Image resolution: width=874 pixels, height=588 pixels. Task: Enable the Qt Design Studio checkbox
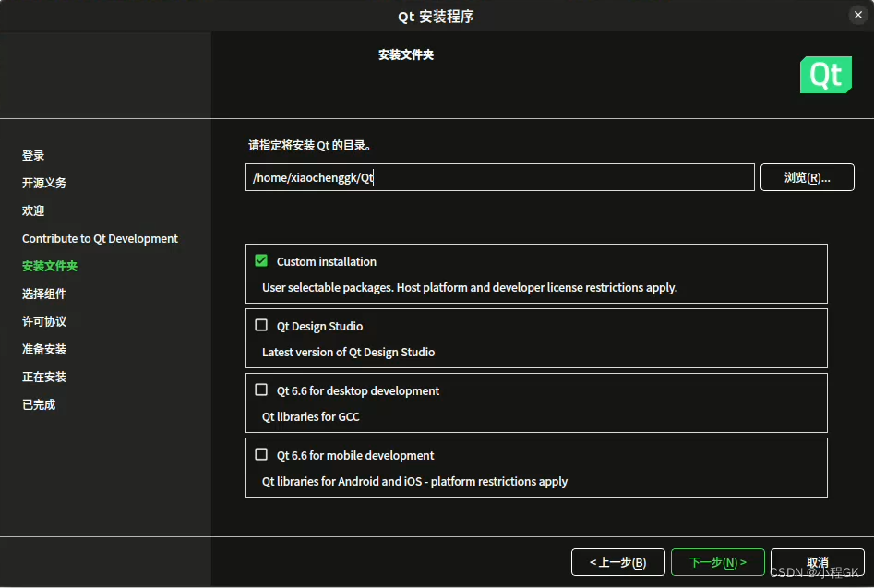pyautogui.click(x=261, y=326)
